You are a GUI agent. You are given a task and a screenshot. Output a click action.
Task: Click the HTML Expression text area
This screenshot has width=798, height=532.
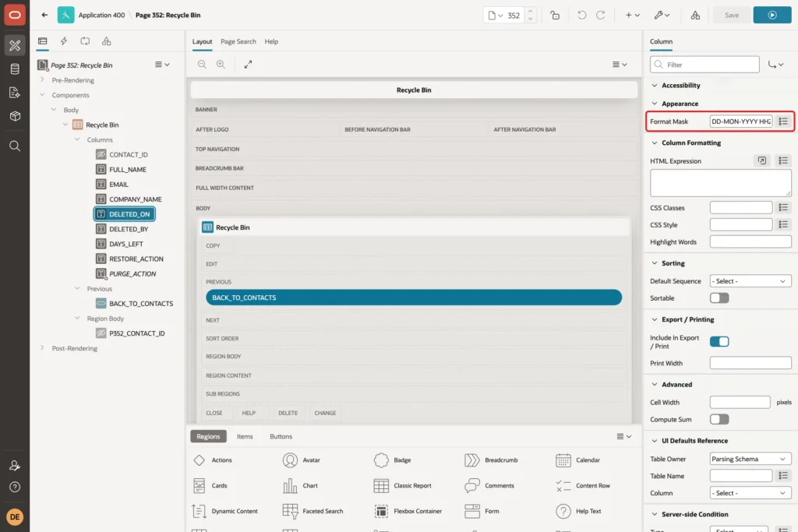(721, 183)
